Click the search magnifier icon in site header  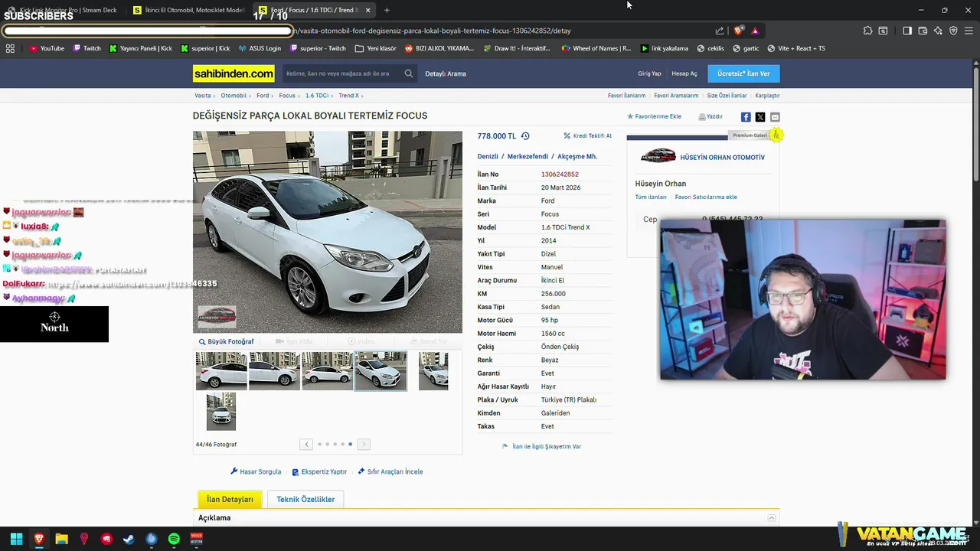[409, 73]
